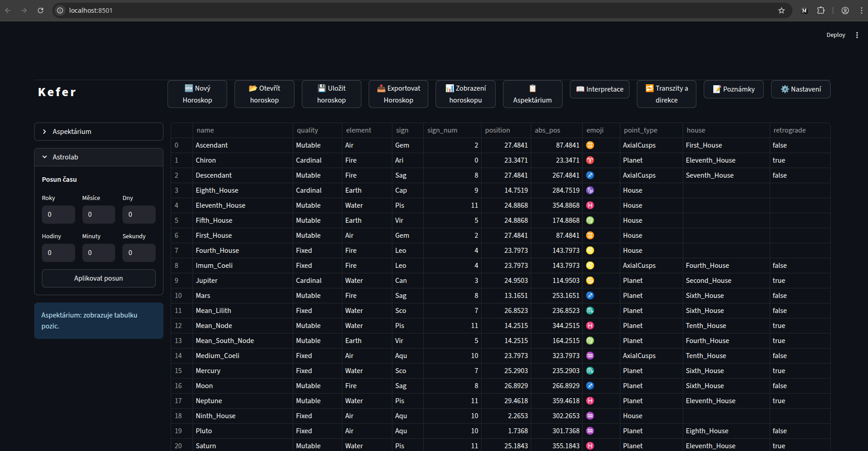The image size is (868, 451).
Task: Focus the Měsíce input field
Action: pyautogui.click(x=99, y=215)
